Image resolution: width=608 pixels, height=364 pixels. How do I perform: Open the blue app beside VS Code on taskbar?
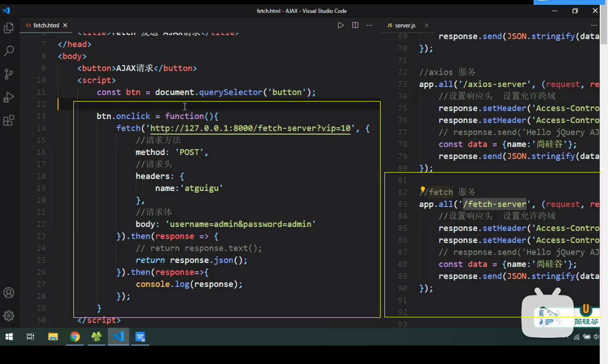pos(140,336)
